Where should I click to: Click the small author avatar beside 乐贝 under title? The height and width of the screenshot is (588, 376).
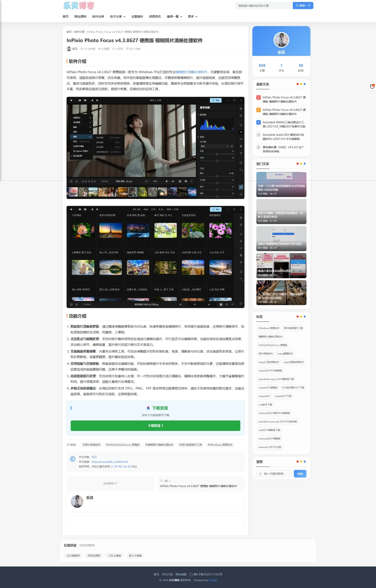69,49
